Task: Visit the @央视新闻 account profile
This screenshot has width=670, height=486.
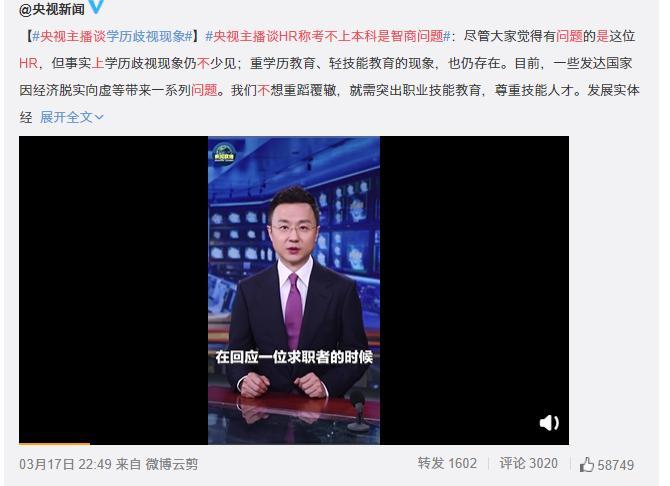Action: click(x=52, y=9)
